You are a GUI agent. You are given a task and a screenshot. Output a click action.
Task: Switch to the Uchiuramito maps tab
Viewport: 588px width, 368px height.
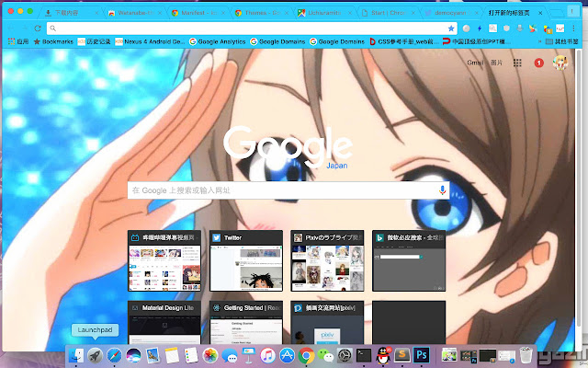pyautogui.click(x=324, y=13)
